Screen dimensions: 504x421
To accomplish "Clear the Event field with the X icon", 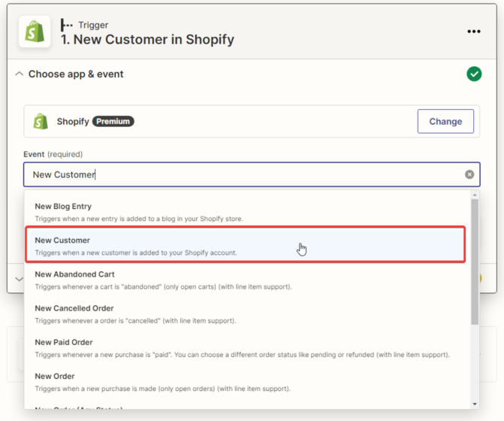I will pos(469,174).
